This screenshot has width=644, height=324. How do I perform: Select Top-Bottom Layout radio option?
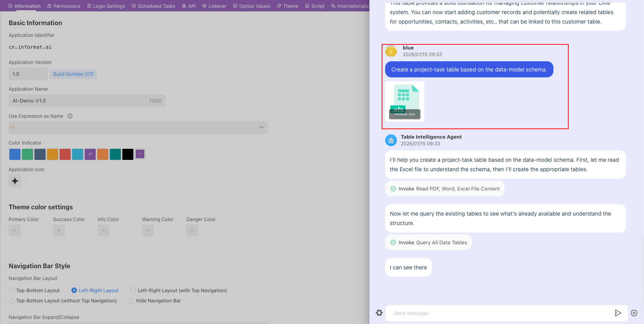click(x=12, y=291)
